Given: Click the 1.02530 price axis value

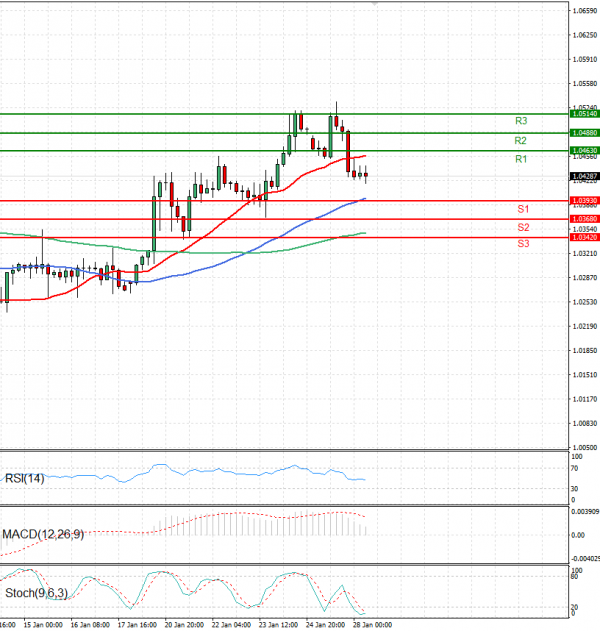Looking at the screenshot, I should click(x=585, y=302).
